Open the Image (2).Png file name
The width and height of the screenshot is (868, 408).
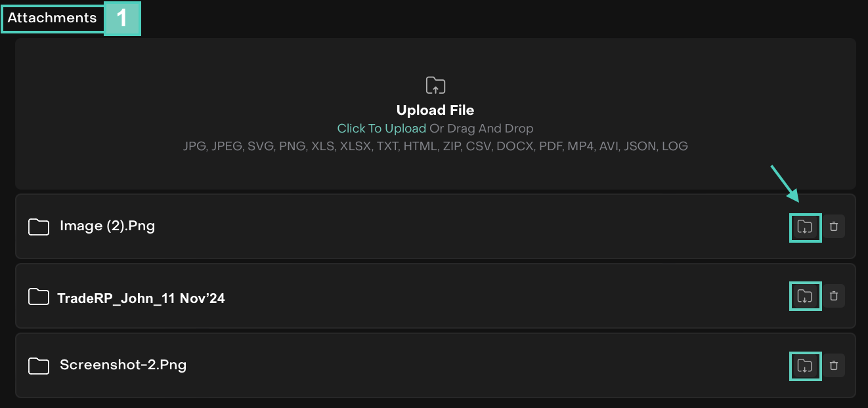[x=107, y=226]
